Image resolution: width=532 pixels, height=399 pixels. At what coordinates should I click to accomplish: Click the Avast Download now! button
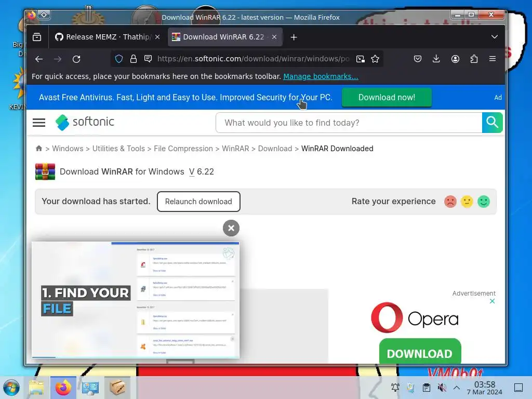point(387,97)
